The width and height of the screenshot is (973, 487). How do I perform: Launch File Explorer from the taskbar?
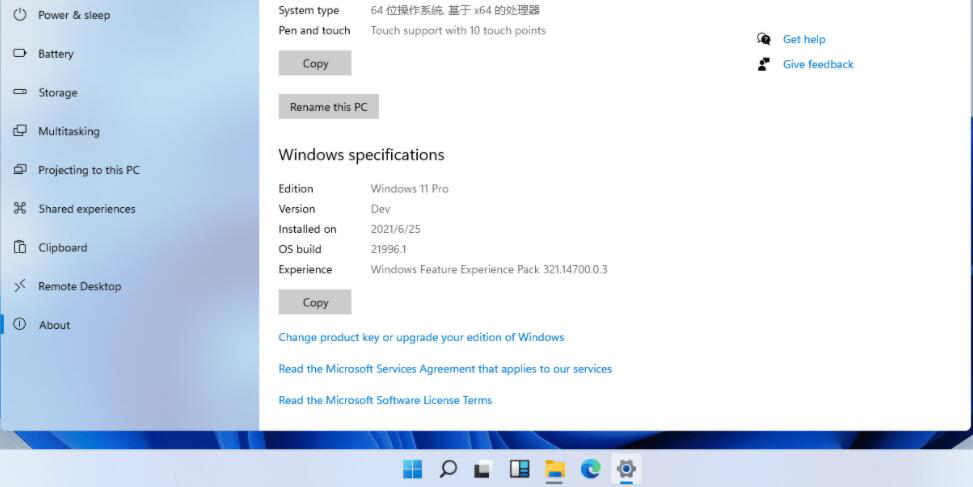click(555, 469)
